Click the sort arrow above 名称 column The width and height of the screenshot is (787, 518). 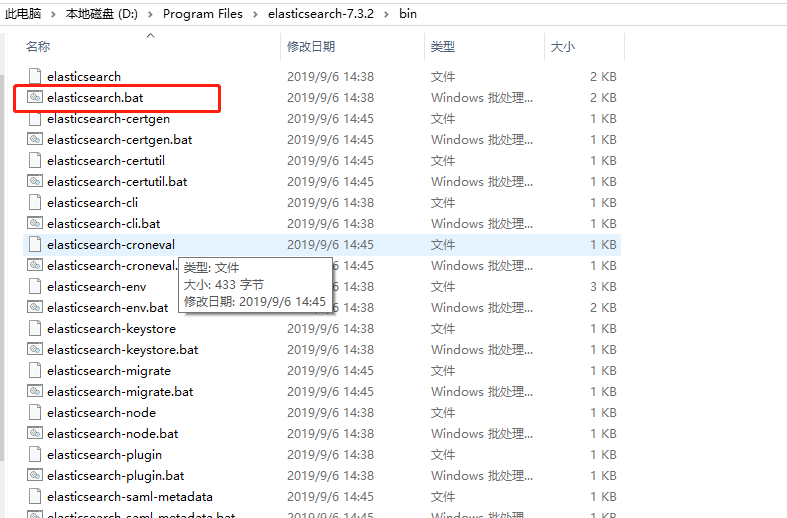tap(151, 36)
